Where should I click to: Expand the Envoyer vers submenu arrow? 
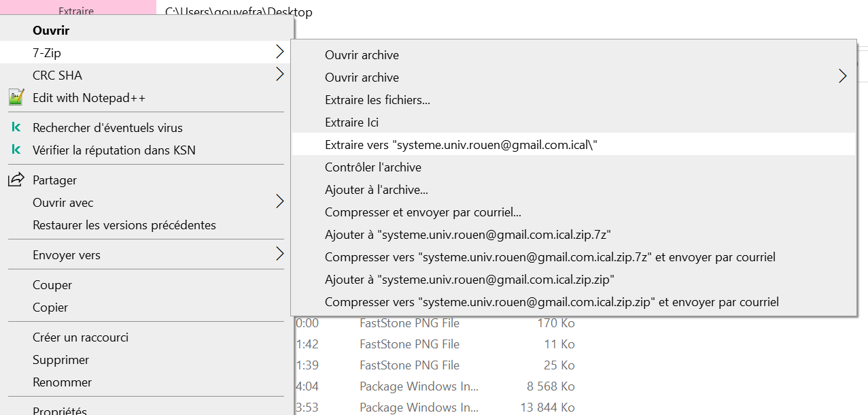279,254
